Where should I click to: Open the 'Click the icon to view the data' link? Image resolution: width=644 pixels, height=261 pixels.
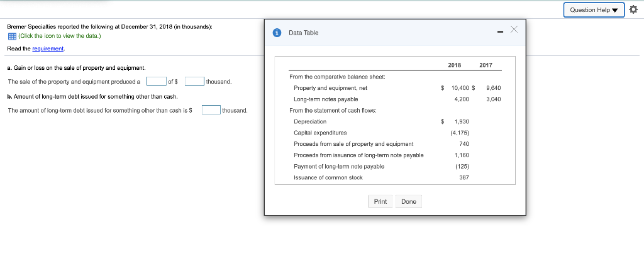click(x=60, y=36)
